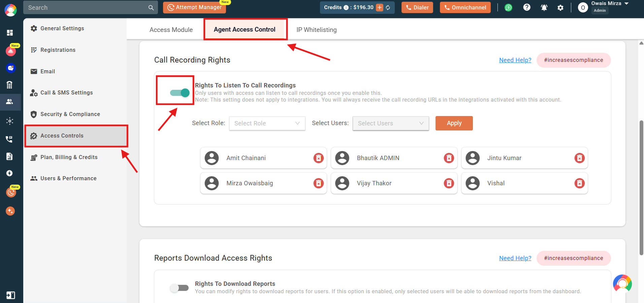Viewport: 644px width, 303px height.
Task: Click #increasescompliance tag in Reports Download section
Action: coord(574,258)
